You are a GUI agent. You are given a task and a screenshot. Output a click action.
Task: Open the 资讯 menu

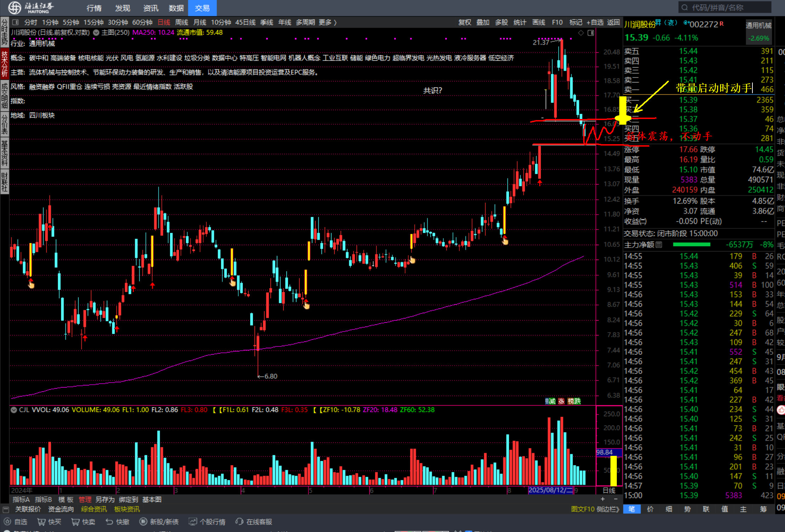151,8
